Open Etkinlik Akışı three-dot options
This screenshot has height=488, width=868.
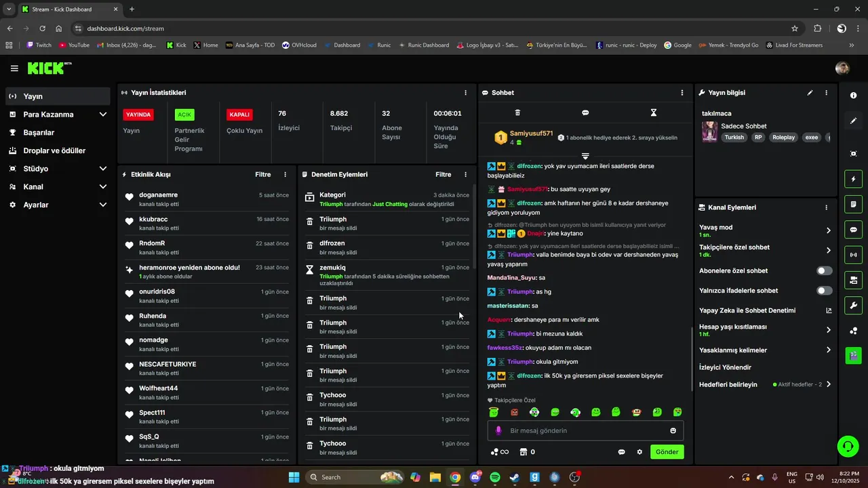[x=285, y=174]
